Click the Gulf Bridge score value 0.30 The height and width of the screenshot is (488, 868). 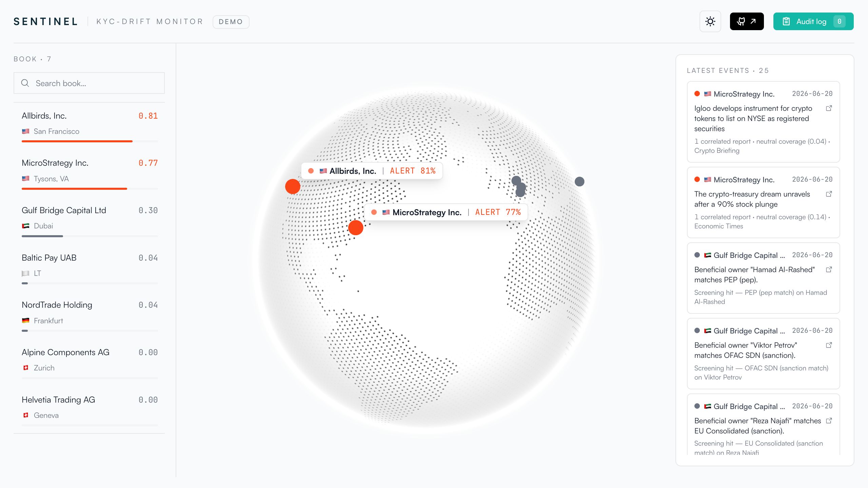point(148,210)
